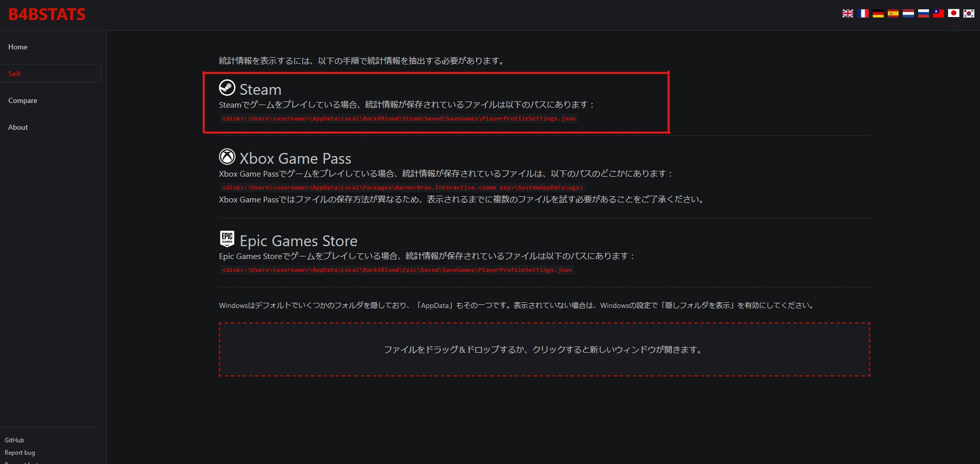Click the Epic Games logo icon
Viewport: 980px width, 464px height.
pyautogui.click(x=227, y=239)
